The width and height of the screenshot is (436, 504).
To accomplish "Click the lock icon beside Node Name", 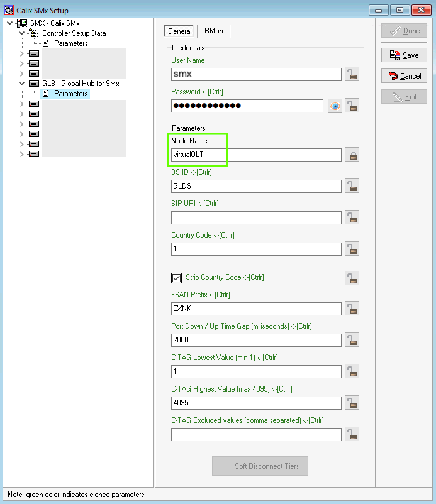I will [352, 155].
